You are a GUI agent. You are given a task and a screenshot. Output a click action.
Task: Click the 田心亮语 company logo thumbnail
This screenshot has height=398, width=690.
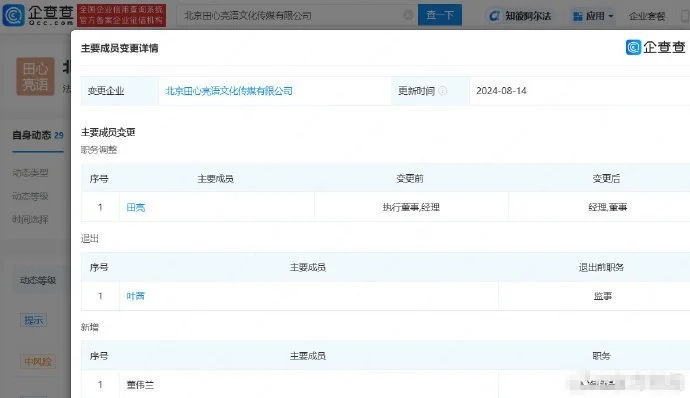click(36, 76)
